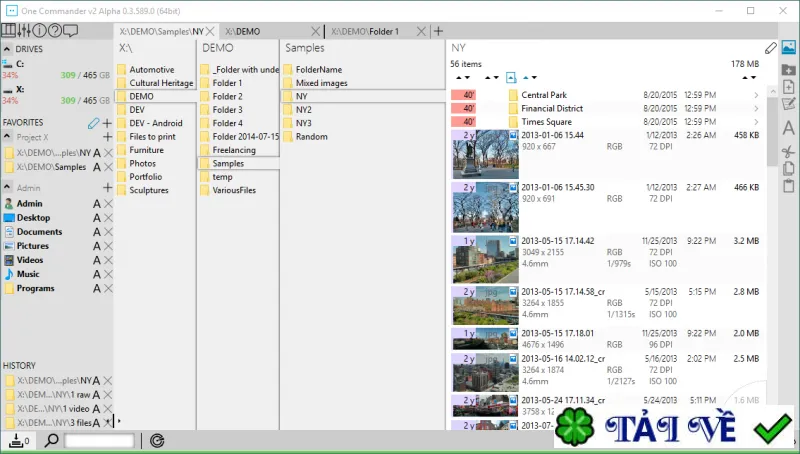Viewport: 800px width, 454px height.
Task: Toggle the image preview icon in right sidebar
Action: (x=788, y=47)
